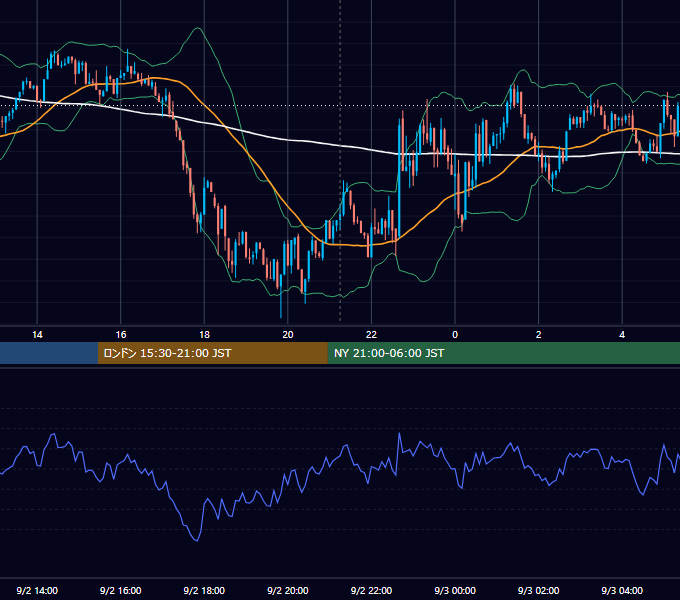Select the blue session band before ロンドン
This screenshot has width=680, height=600.
pyautogui.click(x=49, y=353)
